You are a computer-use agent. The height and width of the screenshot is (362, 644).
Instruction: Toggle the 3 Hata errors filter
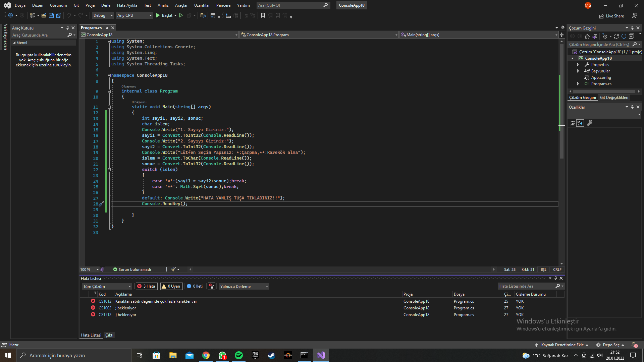(x=147, y=286)
